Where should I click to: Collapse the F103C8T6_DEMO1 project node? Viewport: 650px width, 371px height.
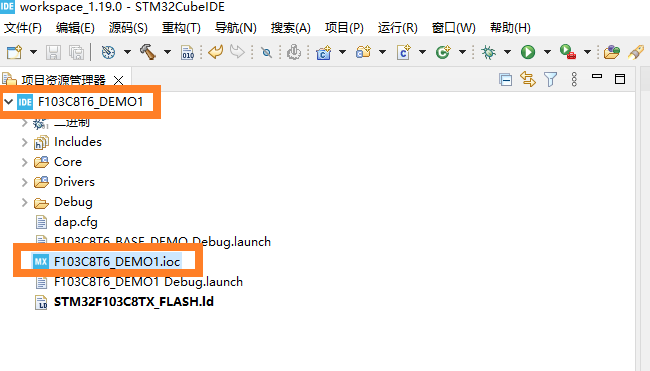9,102
